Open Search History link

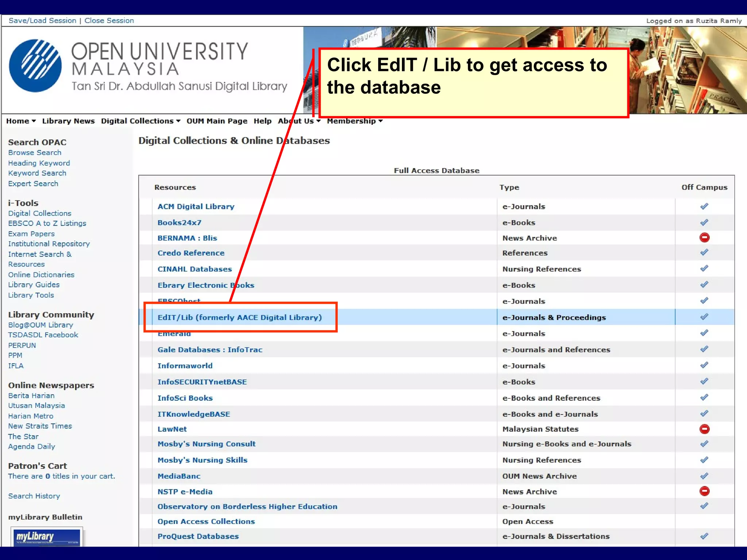tap(34, 496)
